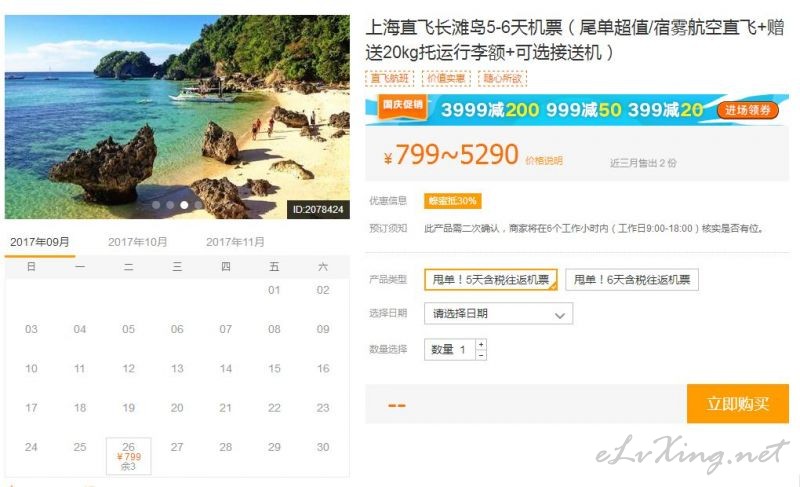800x487 pixels.
Task: Click 进场领券 coupon button on banner
Action: coord(747,110)
